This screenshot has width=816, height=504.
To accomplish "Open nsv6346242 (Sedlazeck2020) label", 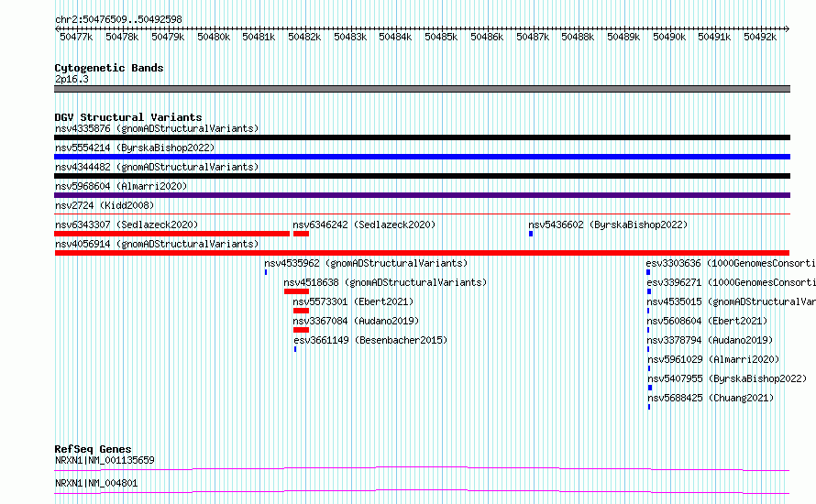I will (x=364, y=225).
